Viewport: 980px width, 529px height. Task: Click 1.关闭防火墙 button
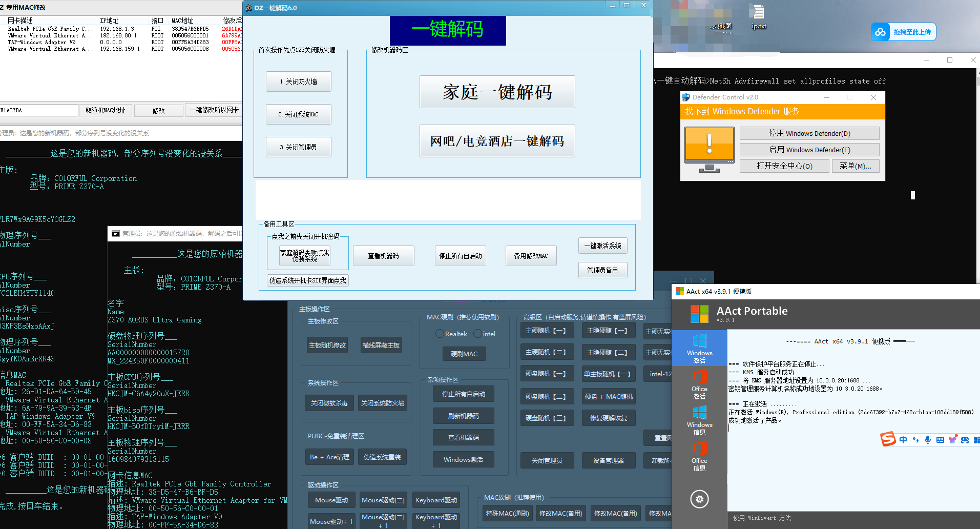[298, 82]
